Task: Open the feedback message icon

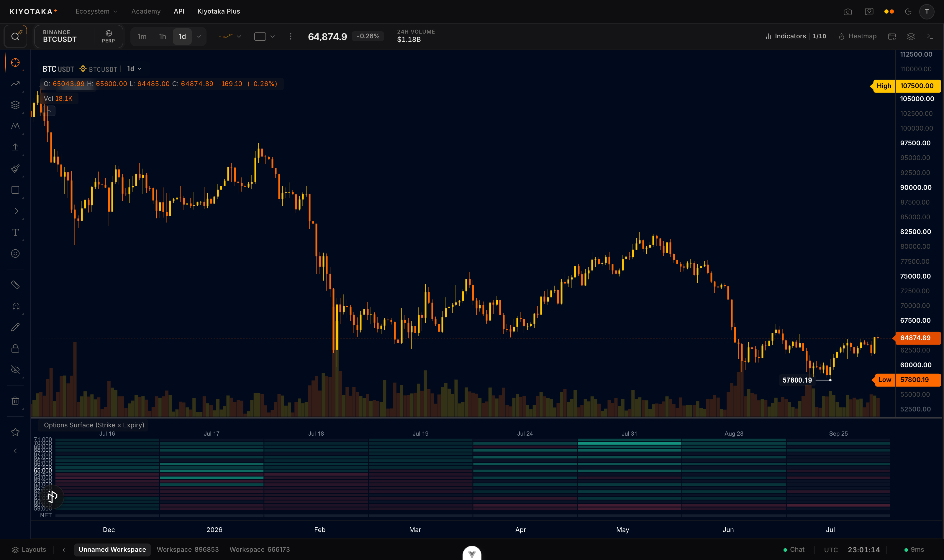Action: coord(869,12)
